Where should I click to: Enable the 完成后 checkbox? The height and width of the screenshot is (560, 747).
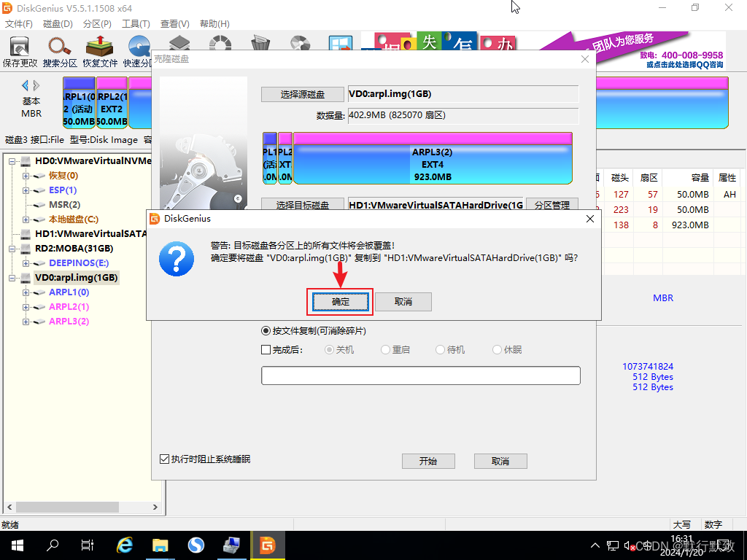click(266, 350)
